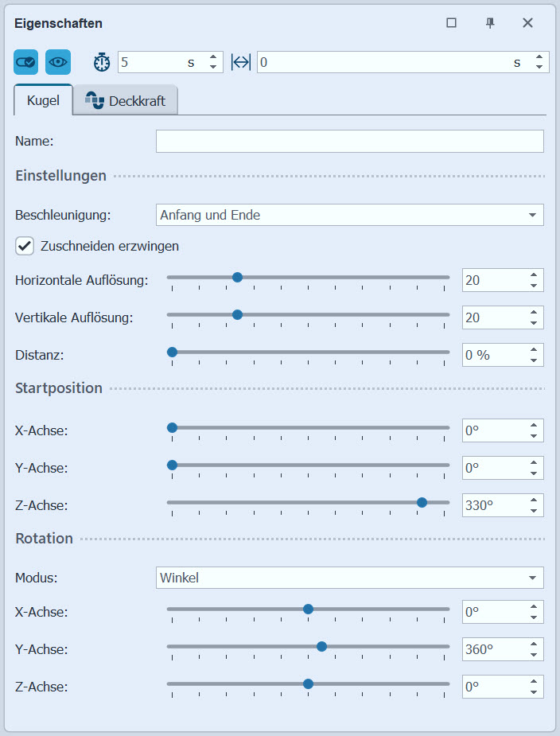Maximize the Eigenschaften panel

(x=451, y=23)
